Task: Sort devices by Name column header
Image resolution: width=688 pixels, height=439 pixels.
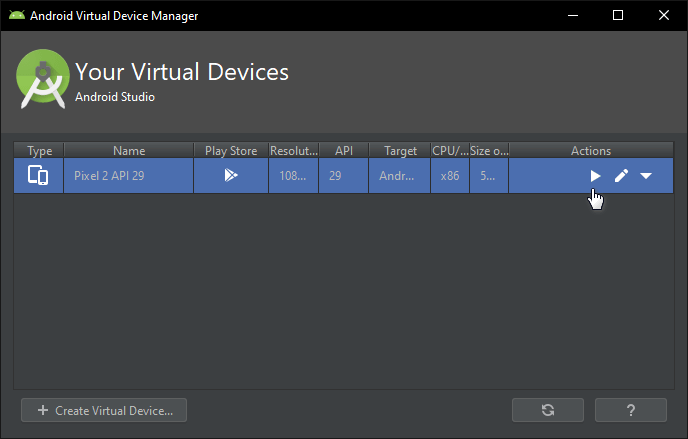Action: [129, 151]
